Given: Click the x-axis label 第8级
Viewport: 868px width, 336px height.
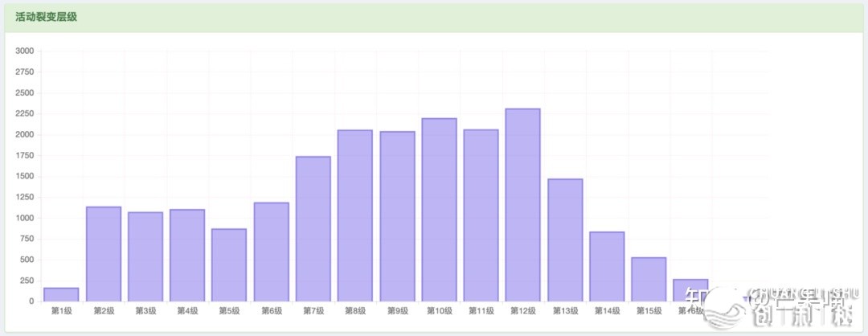Looking at the screenshot, I should (x=355, y=311).
